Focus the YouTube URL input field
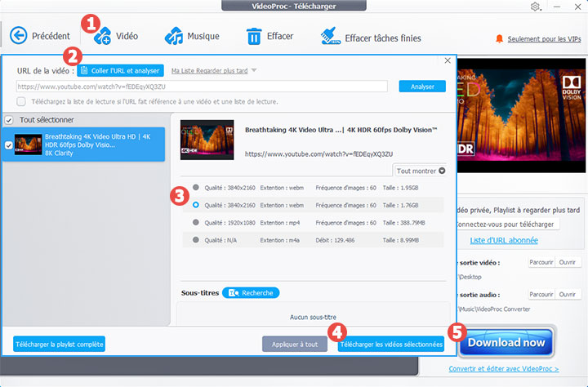The image size is (588, 387). pos(202,87)
